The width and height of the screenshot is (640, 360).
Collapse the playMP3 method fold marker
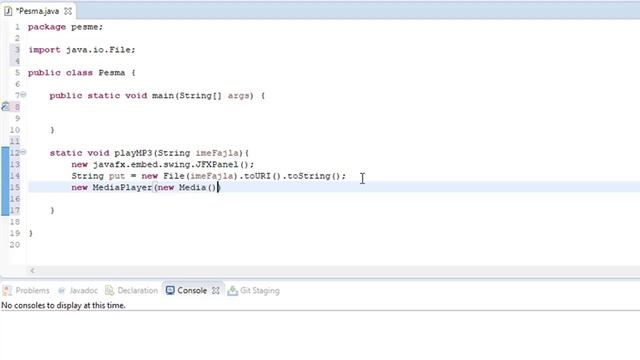tap(24, 152)
